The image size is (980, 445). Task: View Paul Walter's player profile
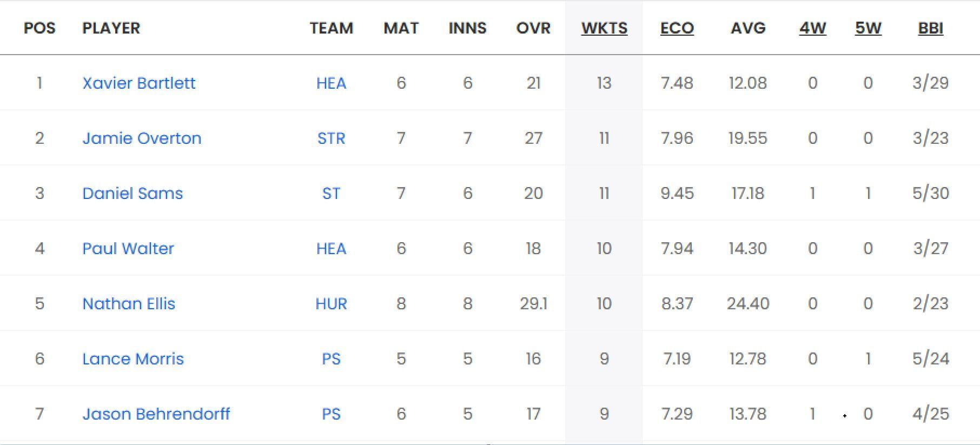(x=128, y=248)
